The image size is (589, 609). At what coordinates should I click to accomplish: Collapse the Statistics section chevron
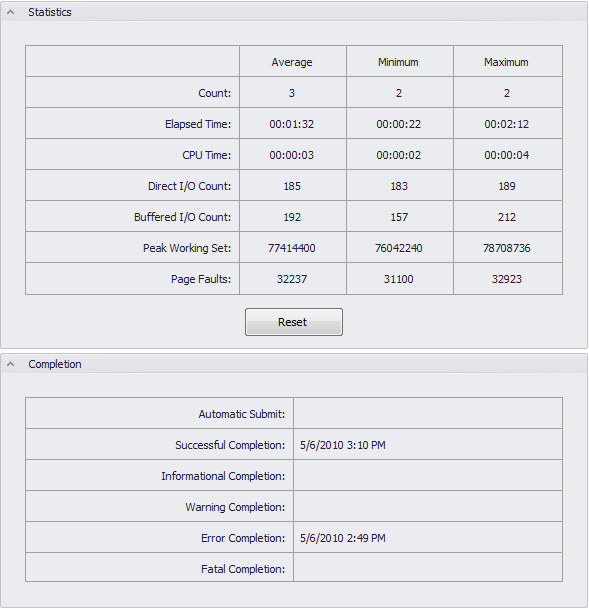pyautogui.click(x=11, y=12)
